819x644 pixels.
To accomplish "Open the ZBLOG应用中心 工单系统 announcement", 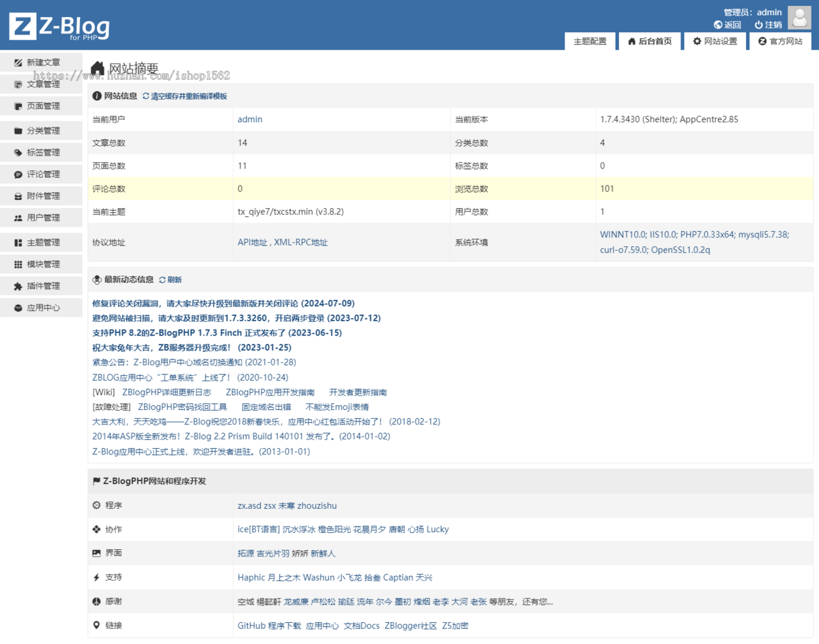I will 190,377.
